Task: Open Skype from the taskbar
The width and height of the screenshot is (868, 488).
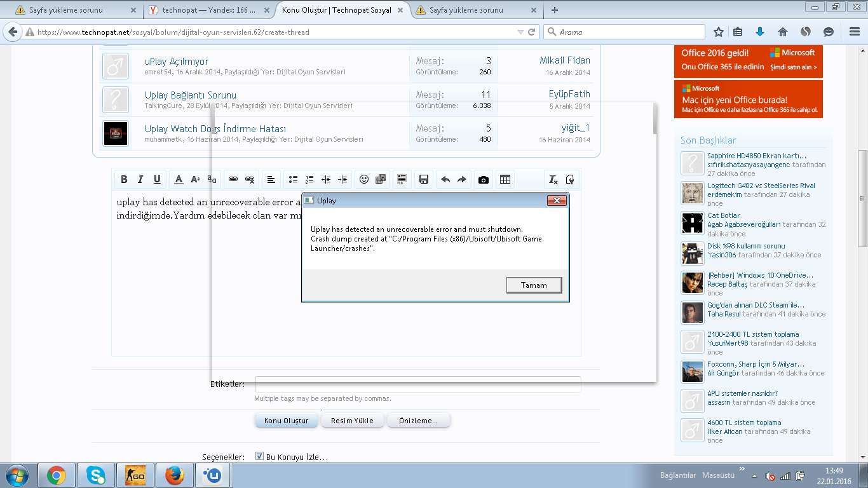Action: pos(97,475)
